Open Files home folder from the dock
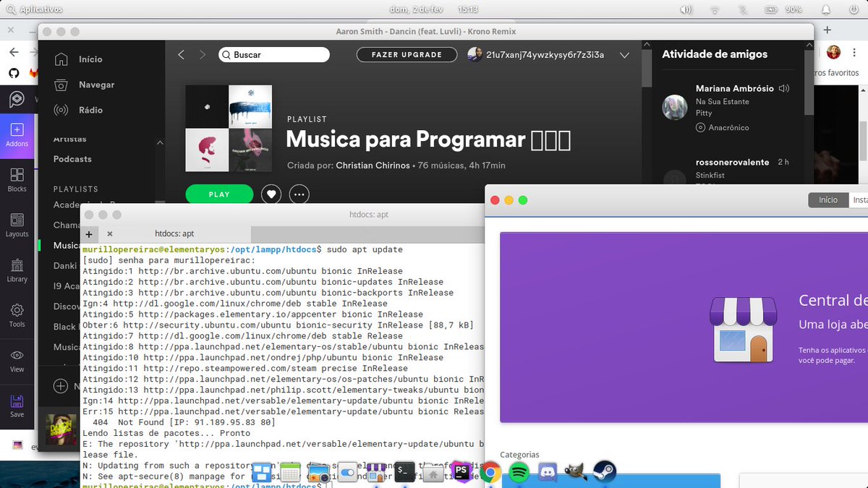This screenshot has width=868, height=488. [x=433, y=474]
